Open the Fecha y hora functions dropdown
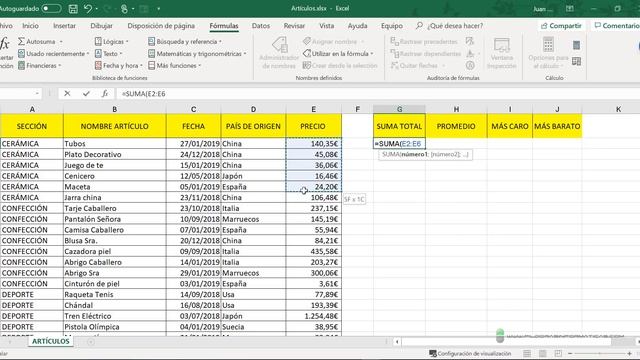 click(x=119, y=65)
